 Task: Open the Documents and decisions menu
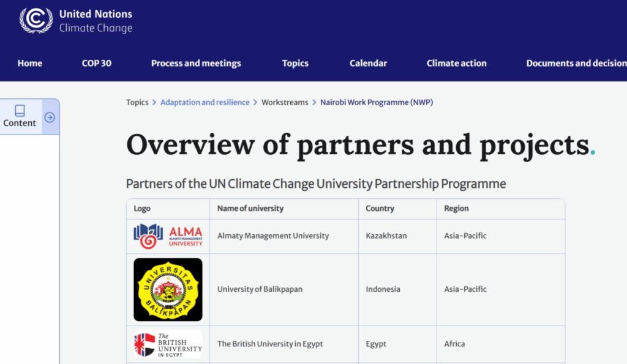tap(576, 63)
